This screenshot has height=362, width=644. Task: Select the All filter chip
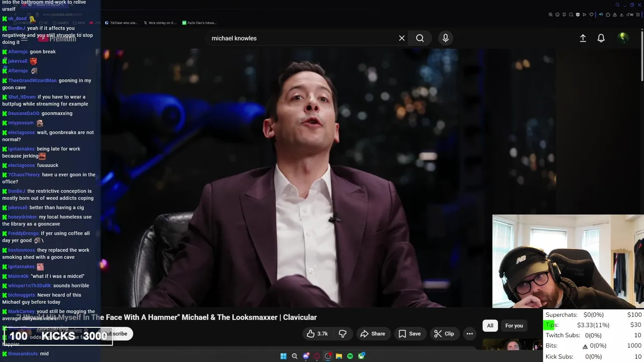(x=490, y=326)
